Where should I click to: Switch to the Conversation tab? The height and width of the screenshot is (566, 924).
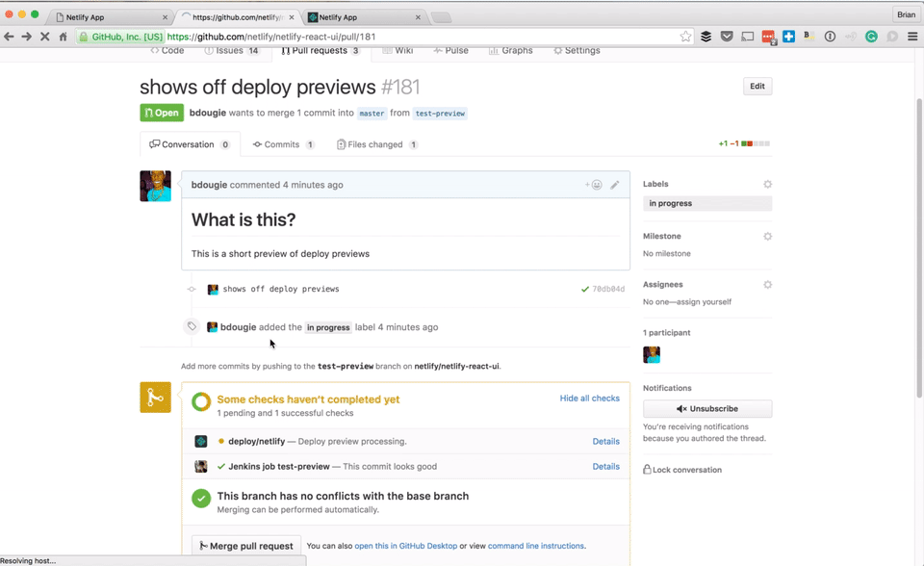(x=189, y=144)
